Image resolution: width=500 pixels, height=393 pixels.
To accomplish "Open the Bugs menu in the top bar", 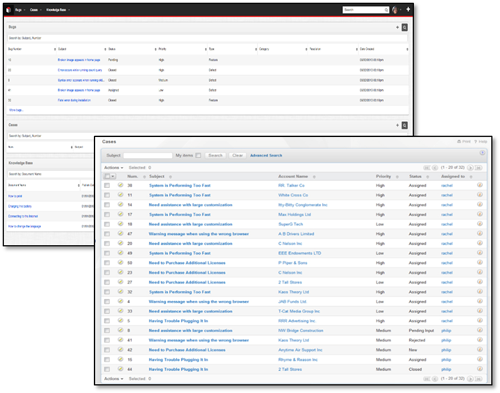I will click(x=20, y=10).
